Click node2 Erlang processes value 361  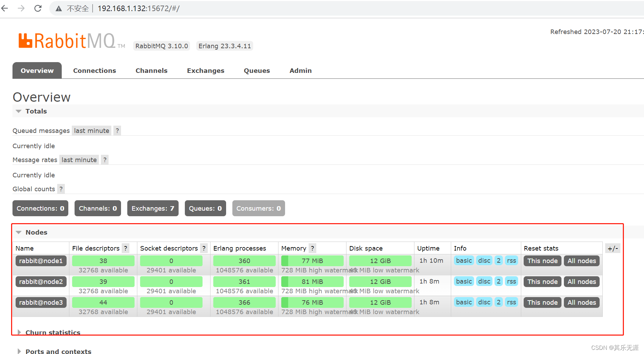click(244, 281)
